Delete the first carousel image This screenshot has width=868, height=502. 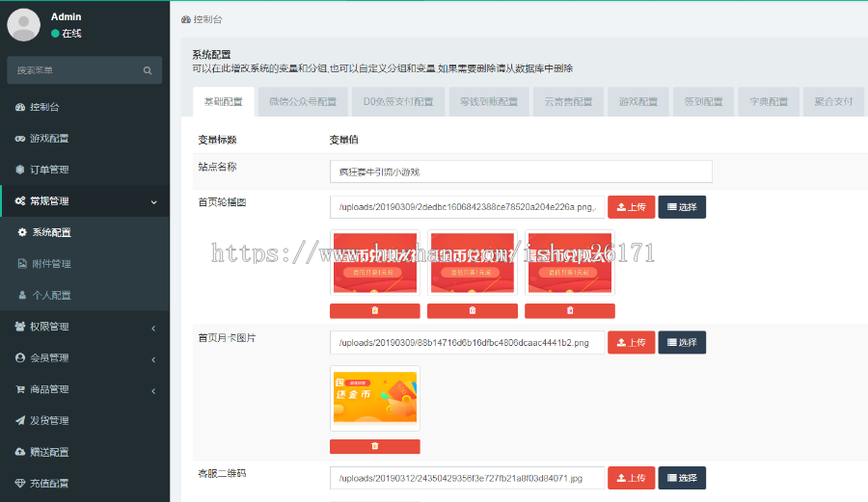click(x=375, y=310)
